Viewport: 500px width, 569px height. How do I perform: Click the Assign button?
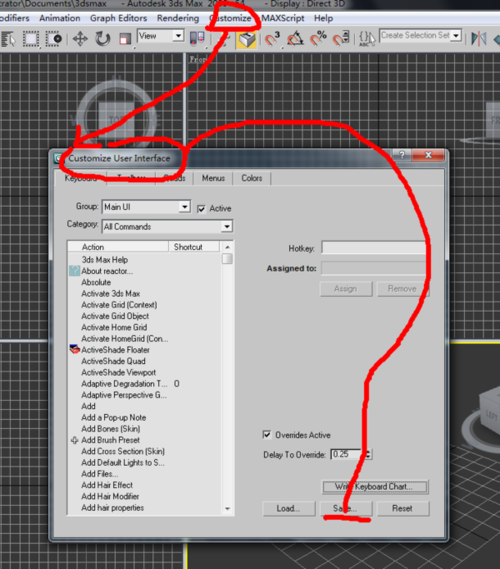tap(346, 289)
